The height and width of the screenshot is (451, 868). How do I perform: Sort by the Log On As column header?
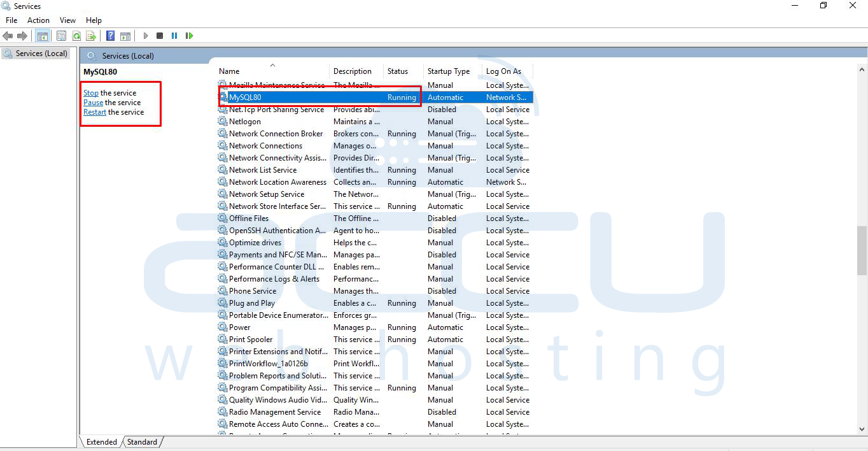[507, 71]
